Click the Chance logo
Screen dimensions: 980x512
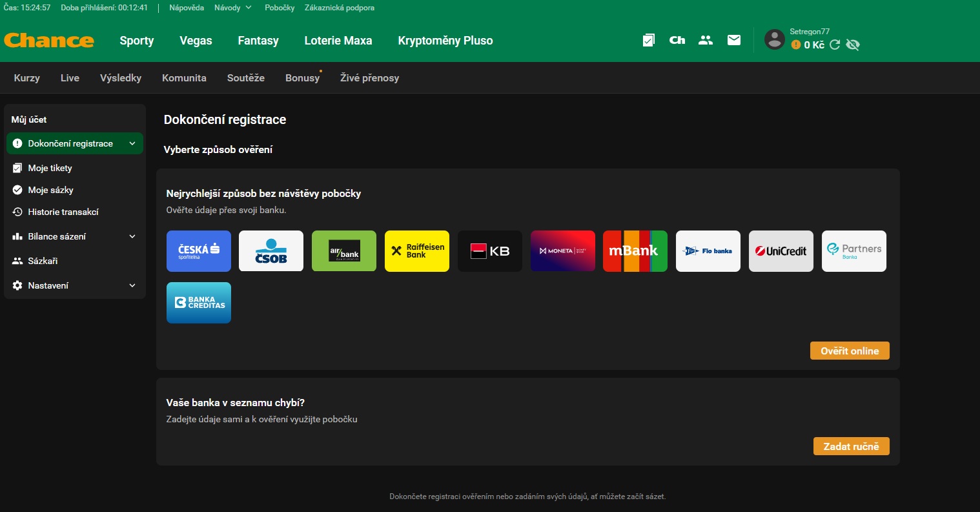[x=49, y=40]
